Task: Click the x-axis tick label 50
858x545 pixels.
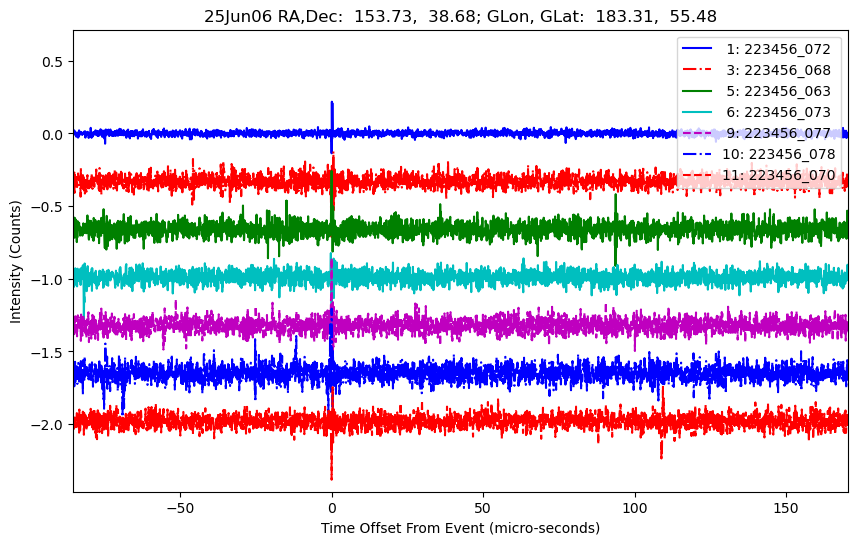Action: [x=483, y=508]
